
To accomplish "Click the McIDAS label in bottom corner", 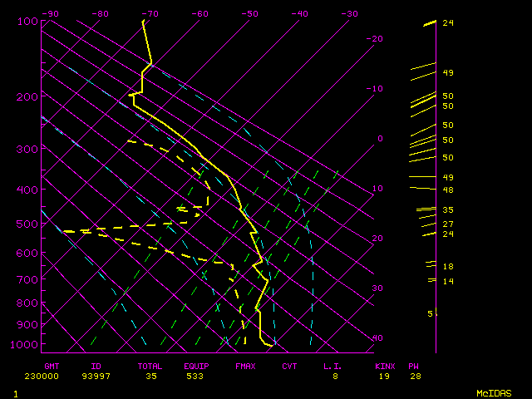I will coord(494,393).
